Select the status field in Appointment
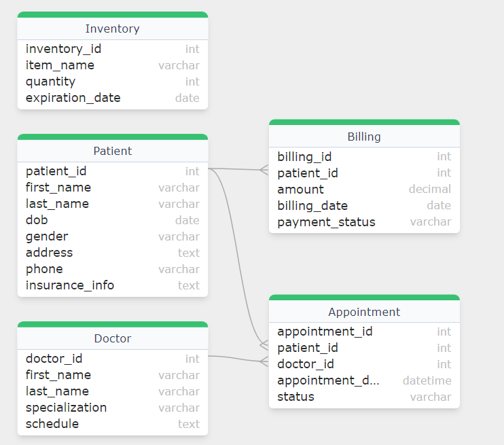504x445 pixels. [x=364, y=397]
